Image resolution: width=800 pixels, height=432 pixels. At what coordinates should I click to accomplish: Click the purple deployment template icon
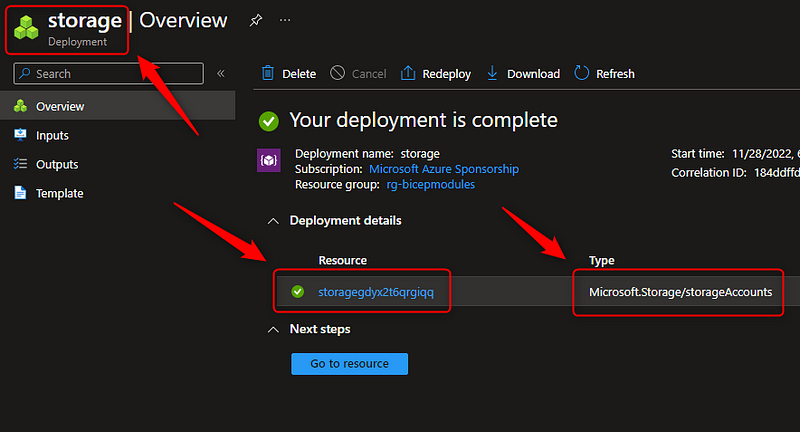(269, 160)
